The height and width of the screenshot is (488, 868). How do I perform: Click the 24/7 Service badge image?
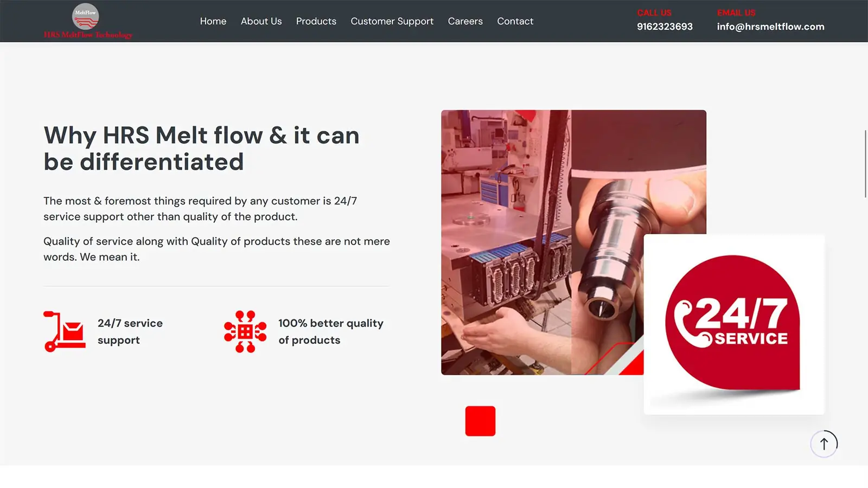pos(734,324)
